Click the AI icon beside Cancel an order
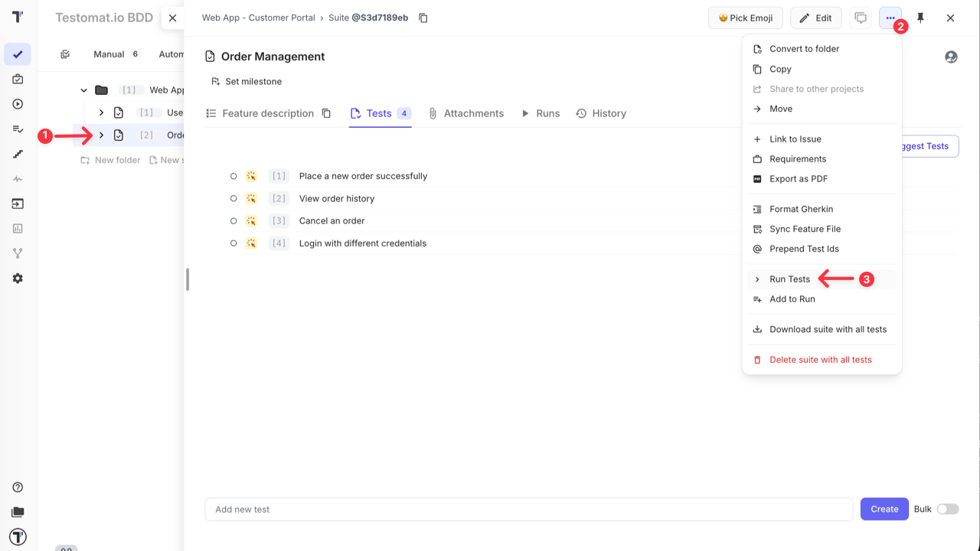The image size is (980, 551). point(251,220)
